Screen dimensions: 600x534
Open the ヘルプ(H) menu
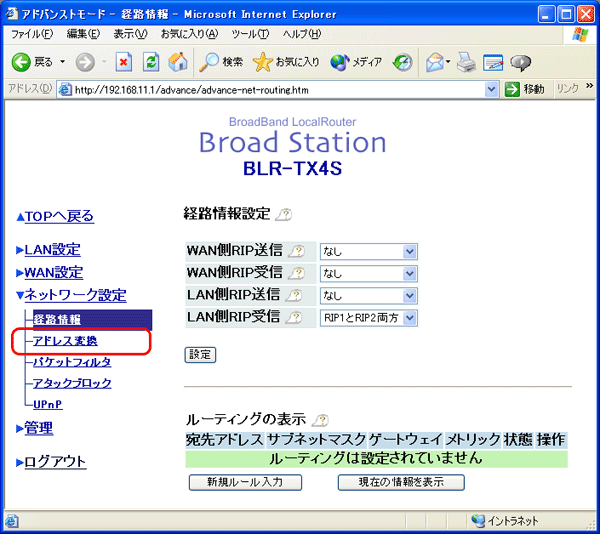[302, 34]
